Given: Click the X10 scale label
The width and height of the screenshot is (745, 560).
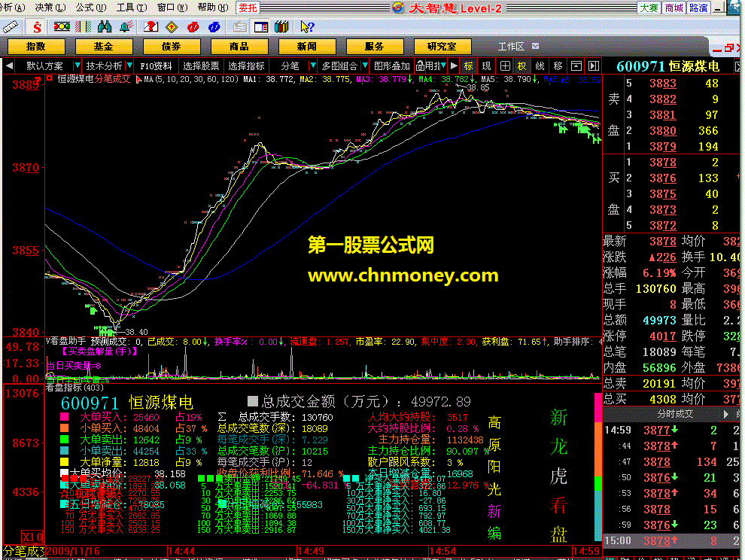Looking at the screenshot, I should (32, 537).
